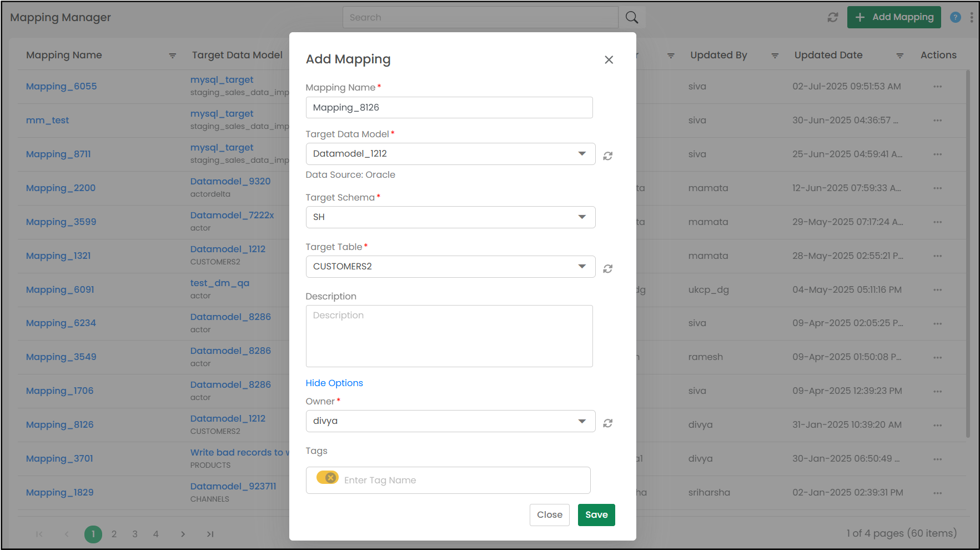Image resolution: width=980 pixels, height=550 pixels.
Task: Refresh the Mapping Manager grid
Action: pyautogui.click(x=832, y=18)
